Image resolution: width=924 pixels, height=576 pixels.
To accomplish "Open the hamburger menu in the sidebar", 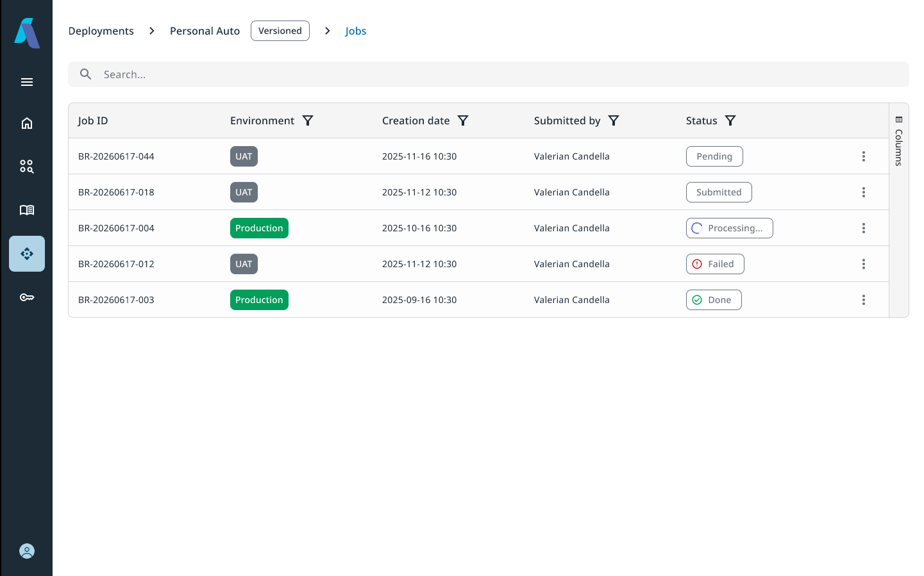I will 27,82.
